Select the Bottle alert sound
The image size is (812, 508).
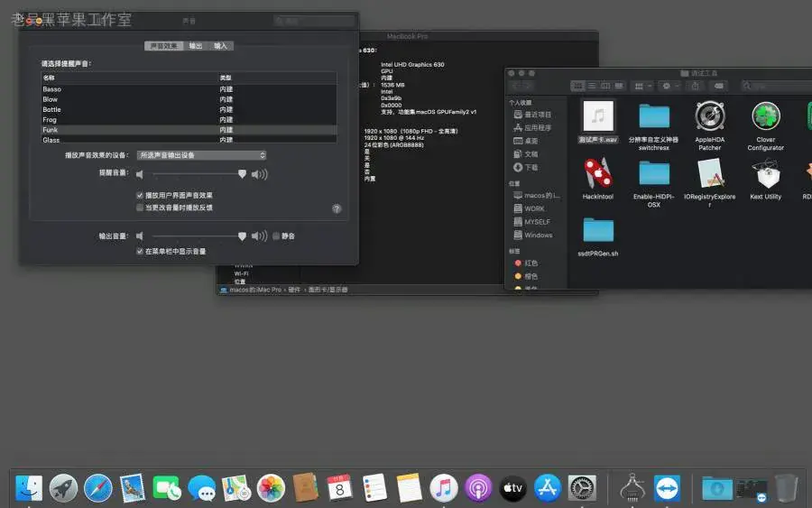(x=189, y=109)
